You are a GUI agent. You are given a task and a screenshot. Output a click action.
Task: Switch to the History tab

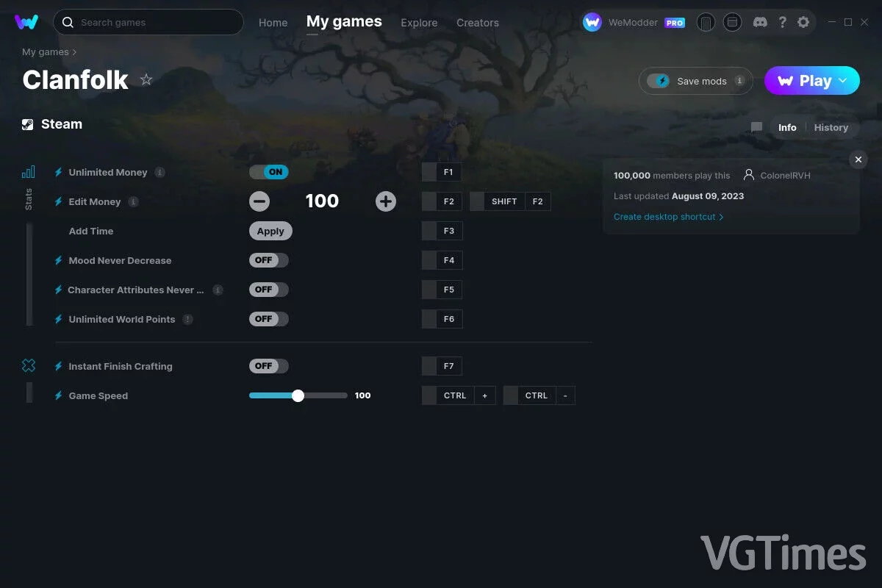point(831,128)
